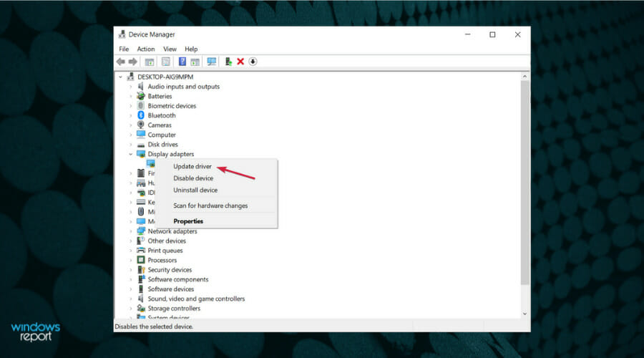
Task: Click the Cameras category icon
Action: (x=141, y=125)
